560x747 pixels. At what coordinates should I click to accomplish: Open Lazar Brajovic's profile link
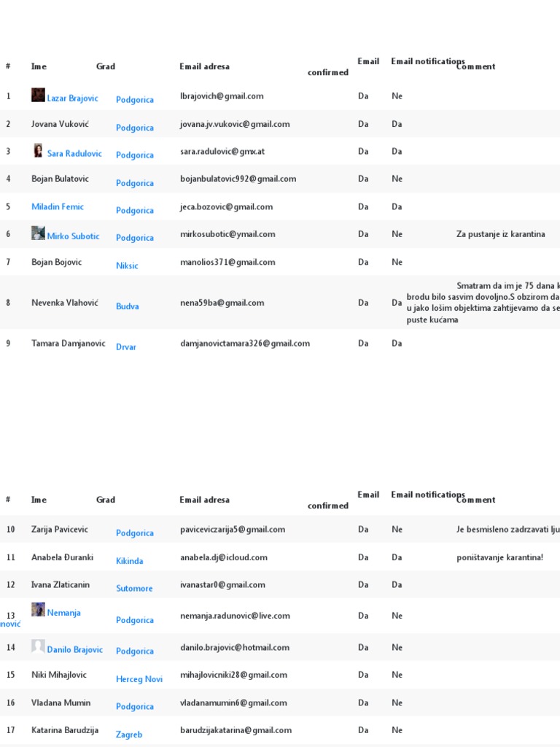point(72,98)
